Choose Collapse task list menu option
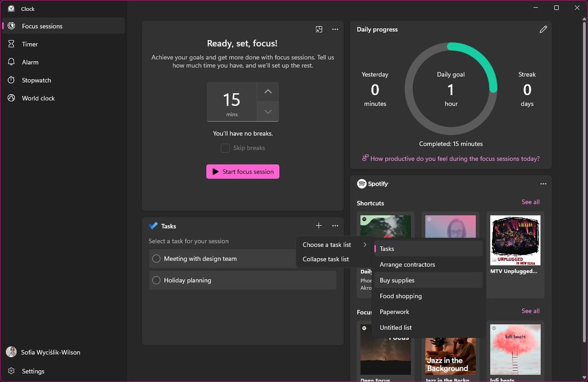Image resolution: width=588 pixels, height=382 pixels. point(326,259)
